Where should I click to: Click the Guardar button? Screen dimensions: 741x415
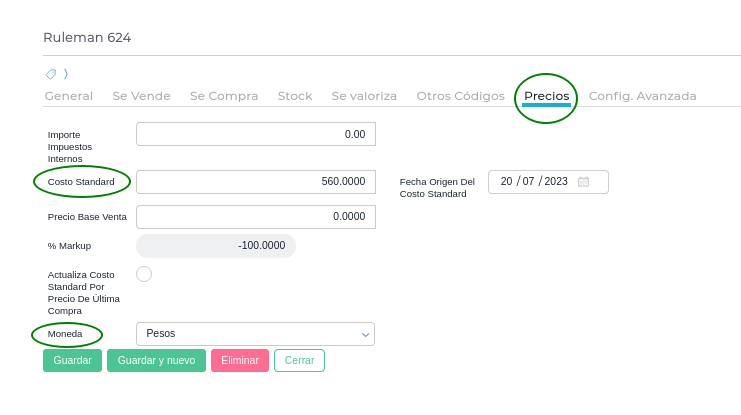tap(72, 360)
